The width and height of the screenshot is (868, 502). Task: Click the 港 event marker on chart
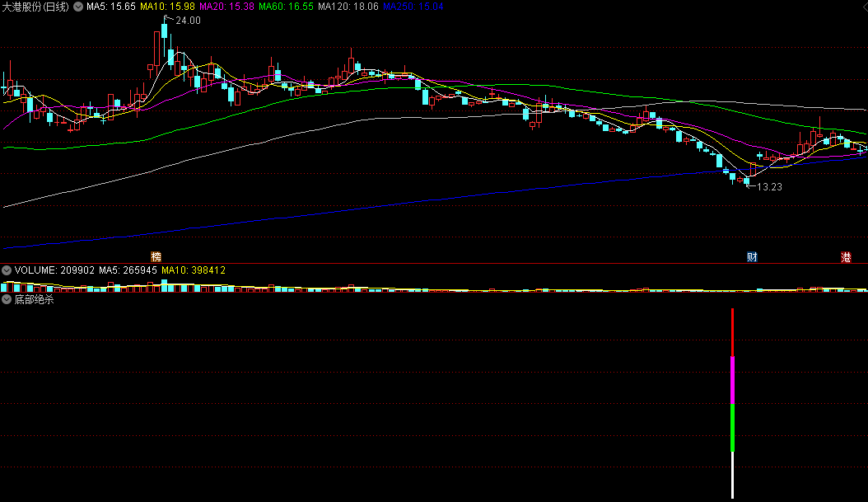click(846, 256)
